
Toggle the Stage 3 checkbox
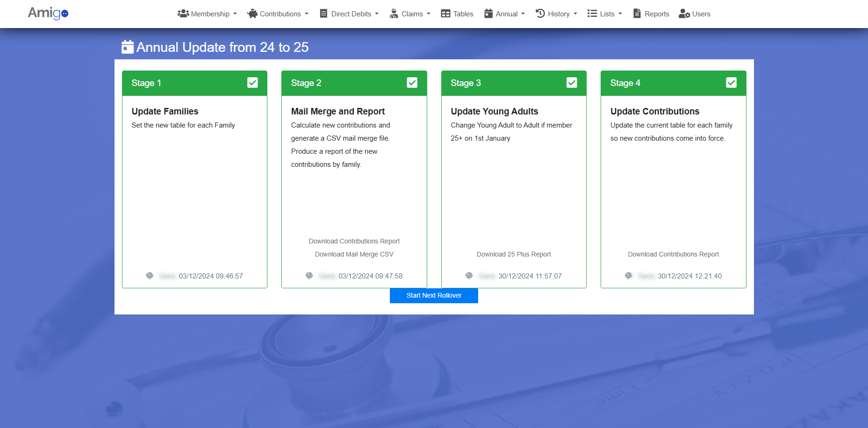(x=572, y=83)
